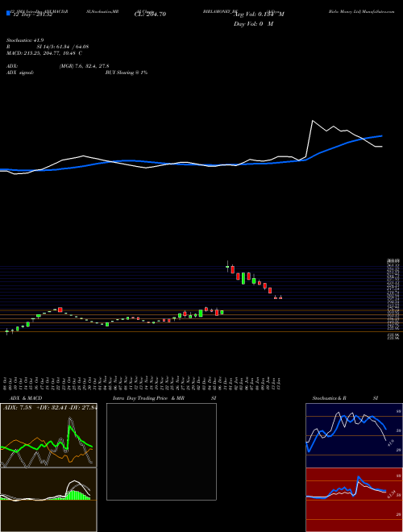Click the dark-red RSI chart panel
The width and height of the screenshot is (403, 532).
(x=354, y=500)
